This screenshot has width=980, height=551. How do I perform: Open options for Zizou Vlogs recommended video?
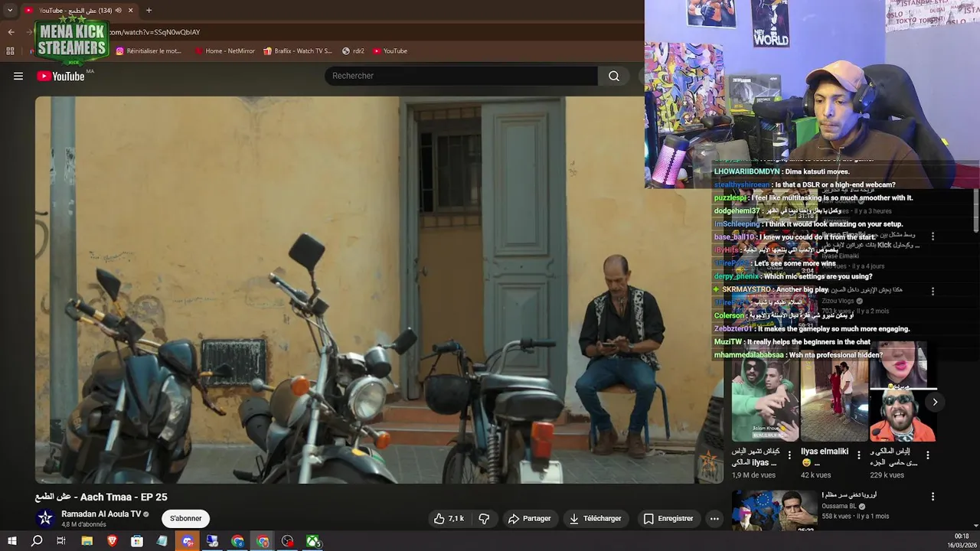pyautogui.click(x=933, y=292)
